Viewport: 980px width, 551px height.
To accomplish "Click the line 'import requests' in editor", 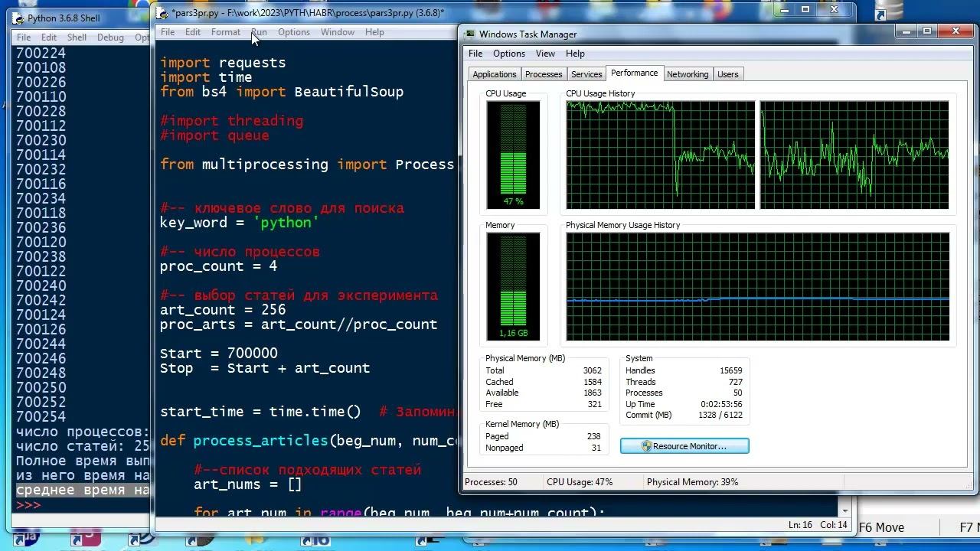I will click(x=223, y=63).
